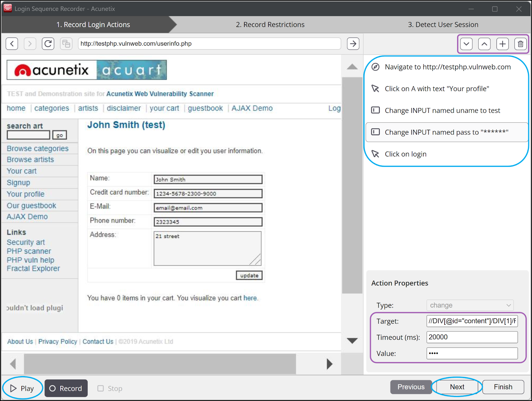Click the browser forward arrow
Screen dimensions: 532x401
(x=30, y=44)
